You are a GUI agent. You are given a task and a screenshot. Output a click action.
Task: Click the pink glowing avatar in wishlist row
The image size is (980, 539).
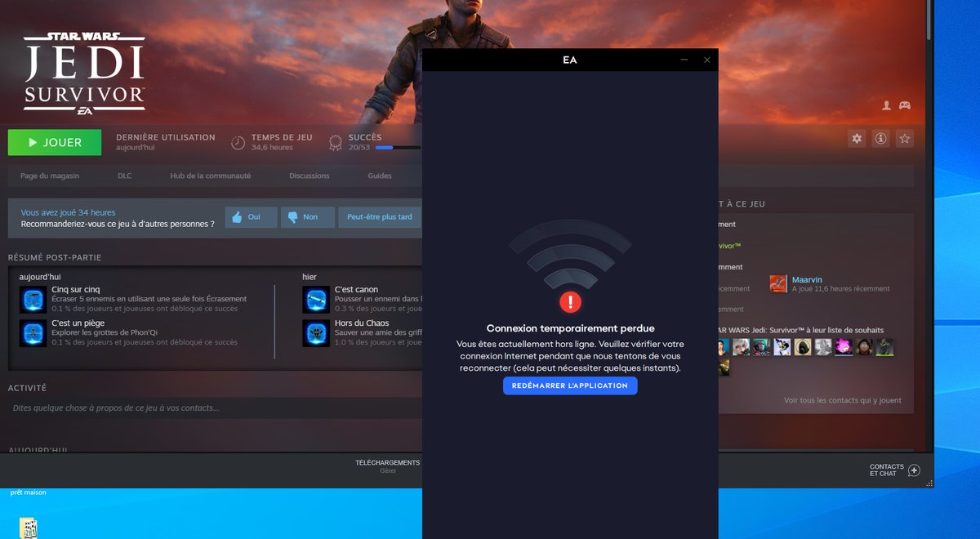click(843, 347)
